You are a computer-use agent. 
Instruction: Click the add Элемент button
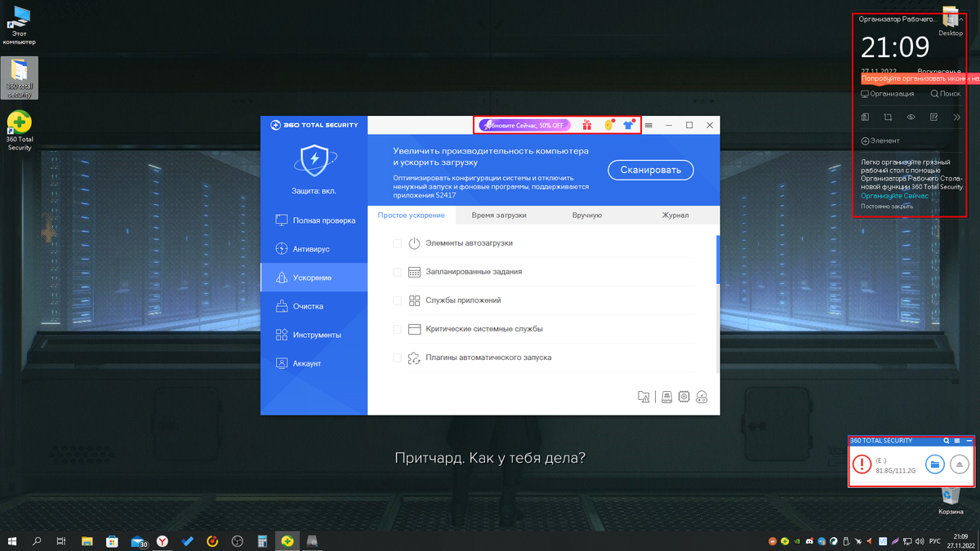880,140
